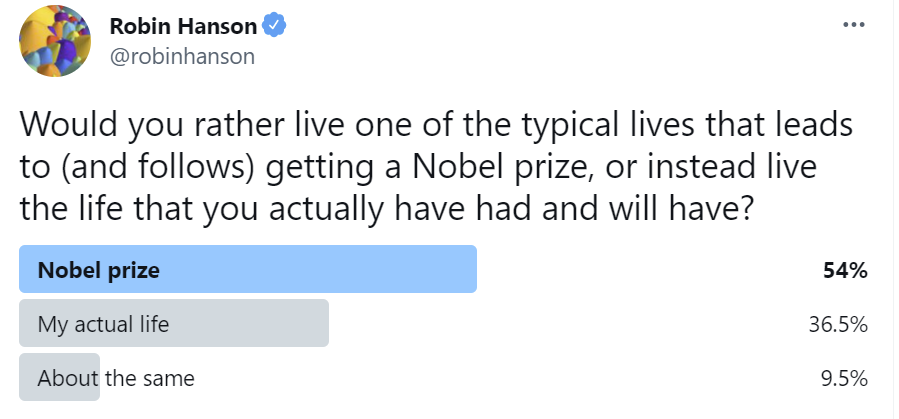Open Robin Hanson's colorful profile avatar
The width and height of the screenshot is (899, 419).
[53, 43]
